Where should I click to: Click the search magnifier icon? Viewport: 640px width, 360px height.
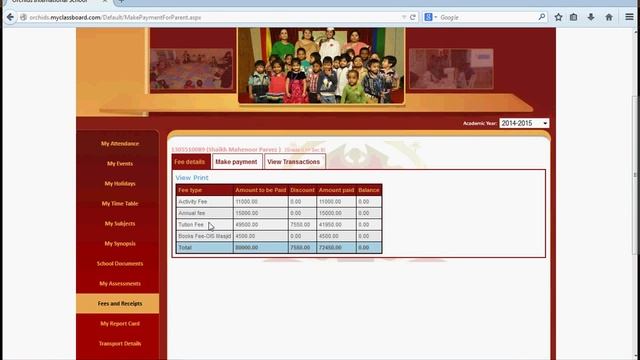point(542,17)
